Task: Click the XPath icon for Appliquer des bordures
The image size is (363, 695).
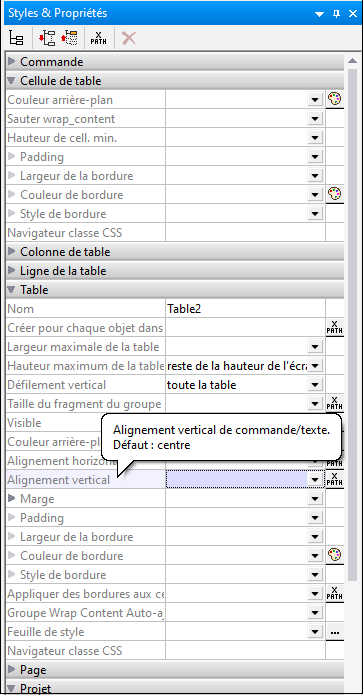Action: [335, 593]
